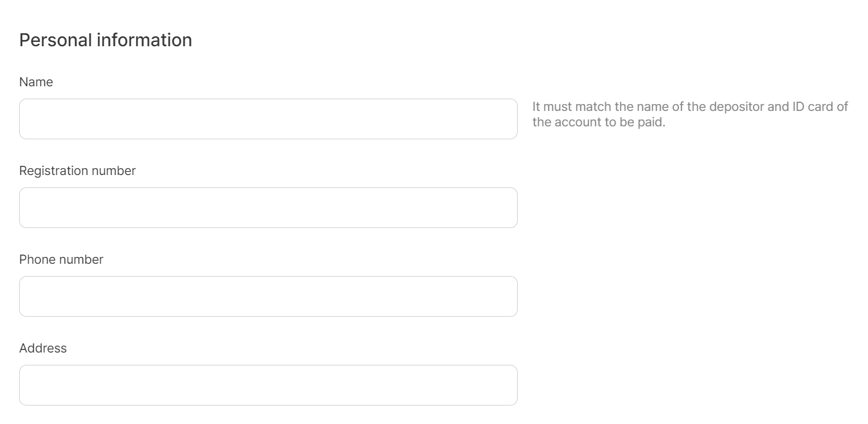Click the text box above 'Address' label
This screenshot has height=424, width=868.
[268, 296]
